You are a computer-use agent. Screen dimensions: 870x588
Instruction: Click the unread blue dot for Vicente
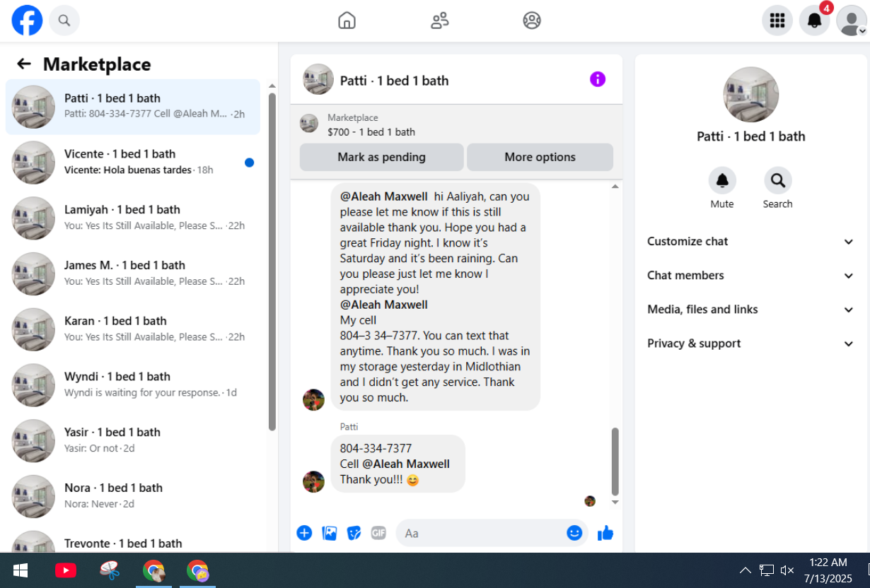tap(249, 163)
